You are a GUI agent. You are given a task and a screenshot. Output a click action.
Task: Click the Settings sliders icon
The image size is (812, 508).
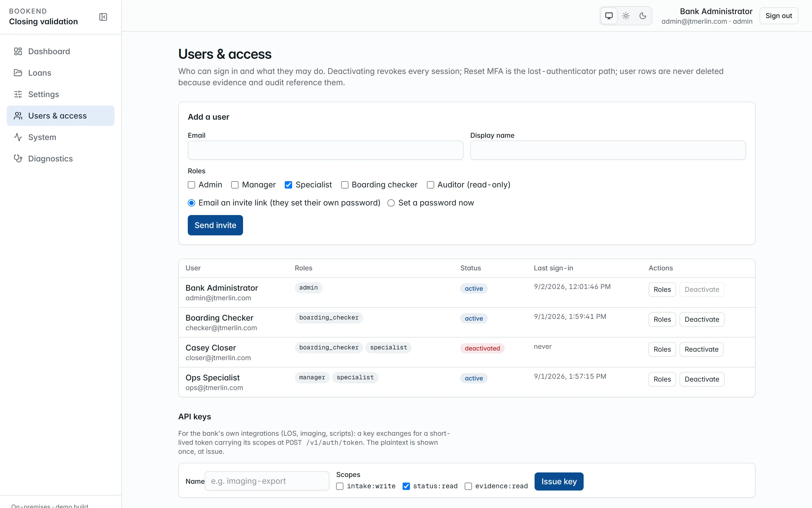(18, 95)
